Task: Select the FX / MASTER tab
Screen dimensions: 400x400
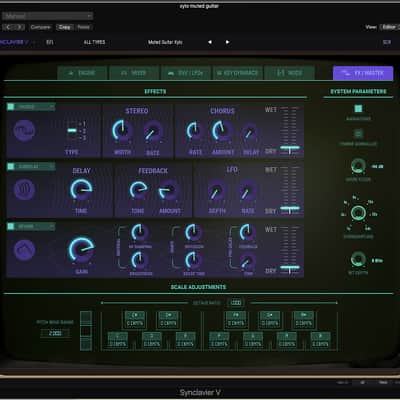Action: point(363,73)
